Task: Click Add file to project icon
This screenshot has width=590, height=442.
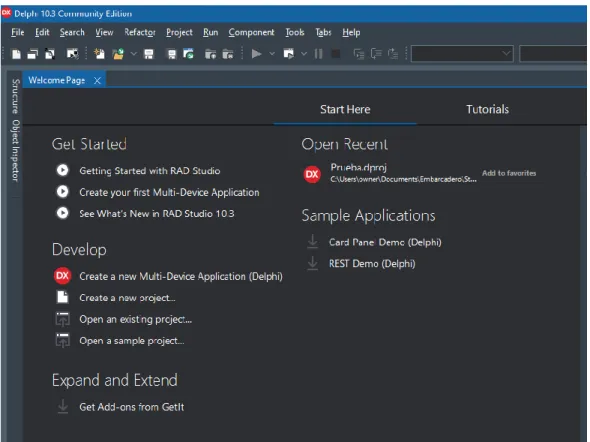Action: coord(210,54)
